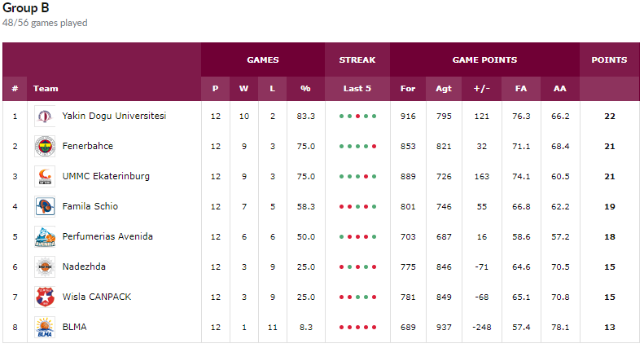The width and height of the screenshot is (644, 348).
Task: Open the Perfumerias Avenida team page
Action: [107, 236]
